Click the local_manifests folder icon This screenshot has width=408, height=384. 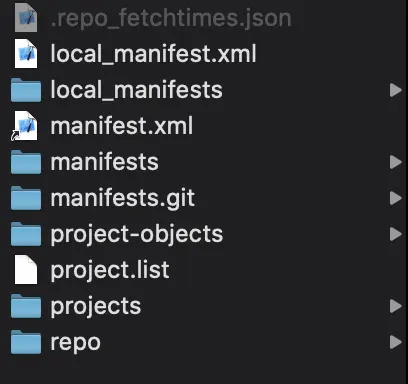coord(26,90)
